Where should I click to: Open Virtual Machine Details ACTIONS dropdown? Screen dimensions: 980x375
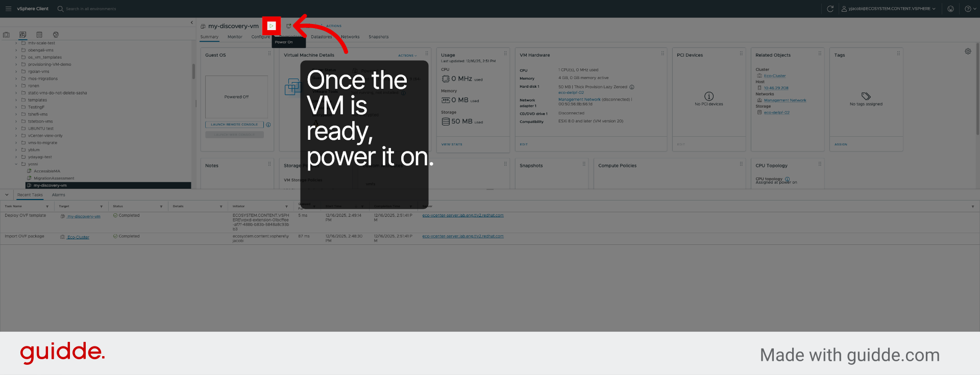tap(407, 56)
